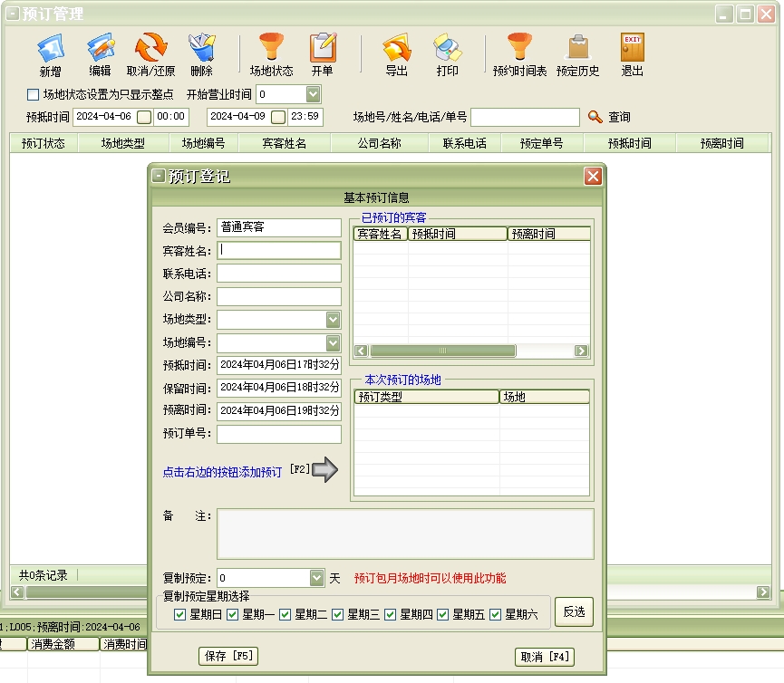Expand the 场地类型 dropdown in dialog
Image resolution: width=784 pixels, height=683 pixels.
(x=333, y=320)
